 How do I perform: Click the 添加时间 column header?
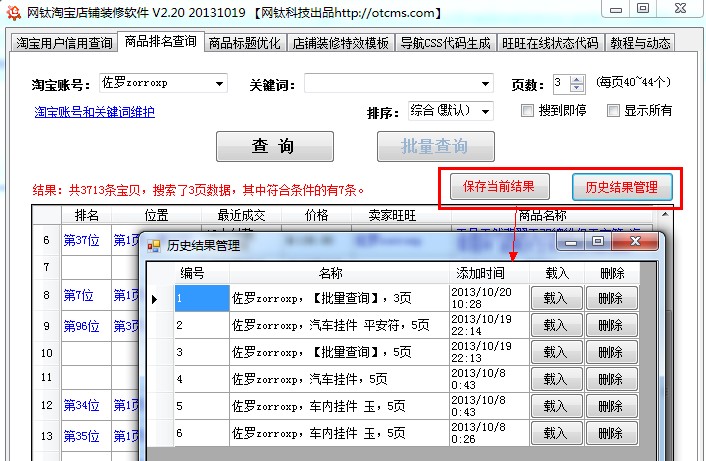pyautogui.click(x=489, y=273)
